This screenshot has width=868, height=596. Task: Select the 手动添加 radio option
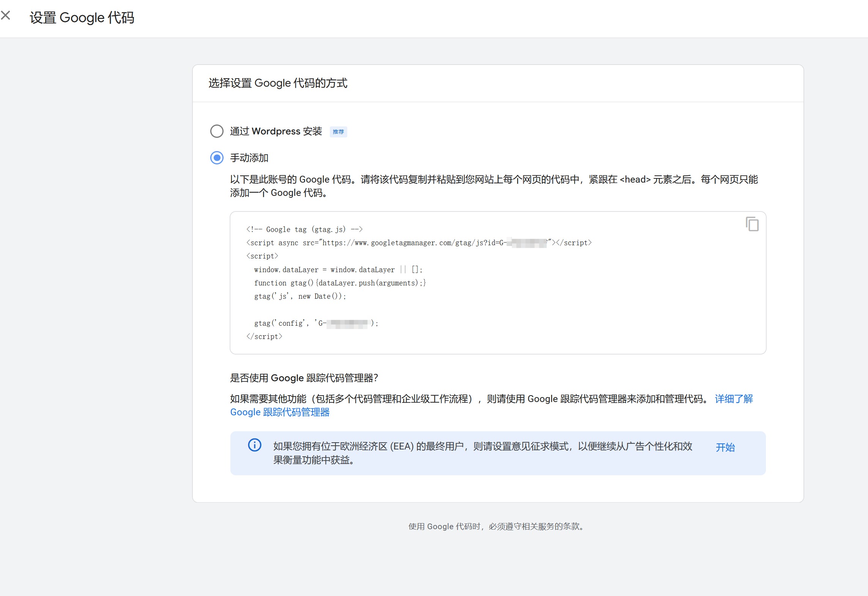tap(217, 158)
